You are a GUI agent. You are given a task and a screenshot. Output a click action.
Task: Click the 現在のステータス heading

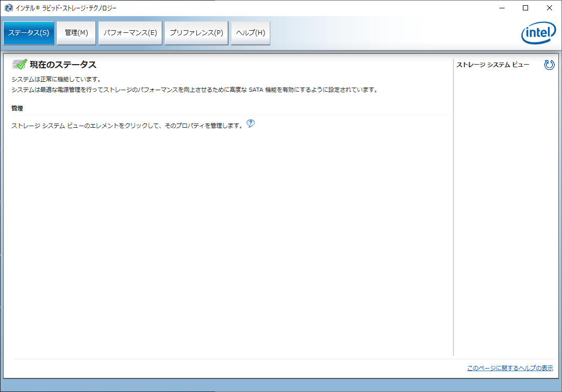[63, 65]
